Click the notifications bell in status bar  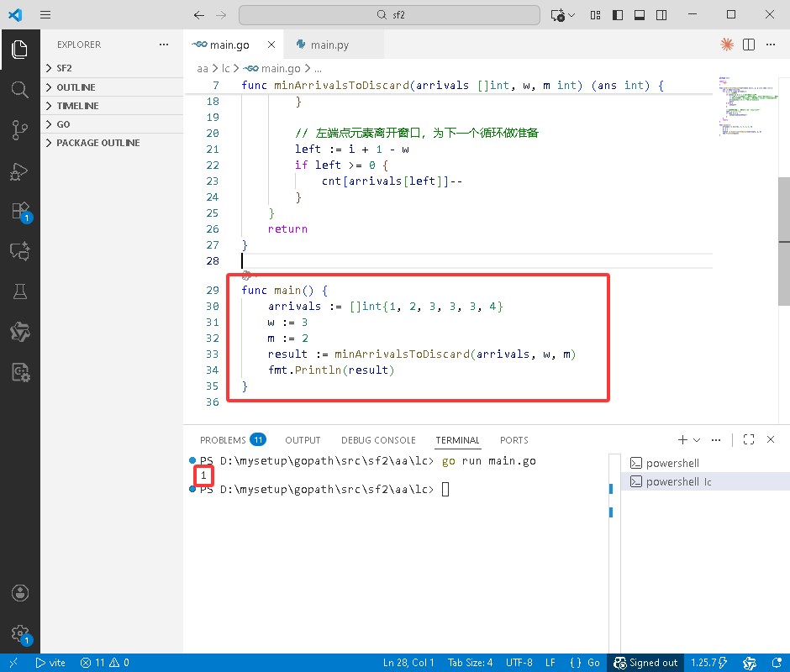[777, 663]
